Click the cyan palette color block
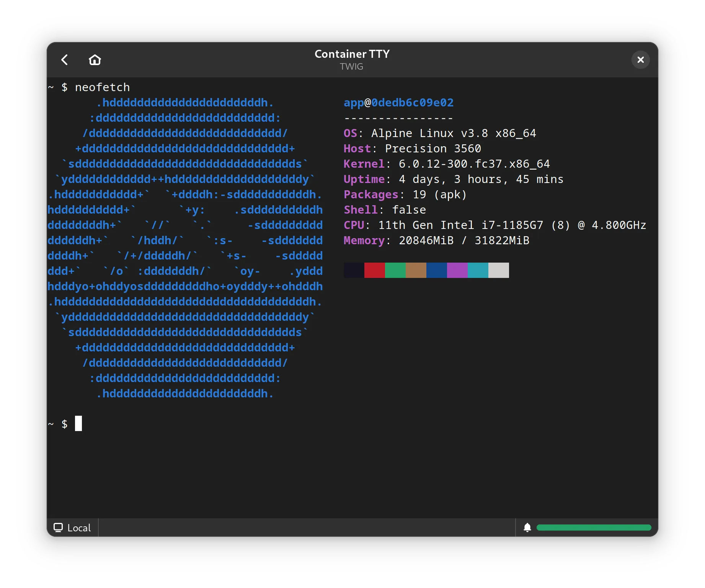This screenshot has width=705, height=588. point(478,270)
